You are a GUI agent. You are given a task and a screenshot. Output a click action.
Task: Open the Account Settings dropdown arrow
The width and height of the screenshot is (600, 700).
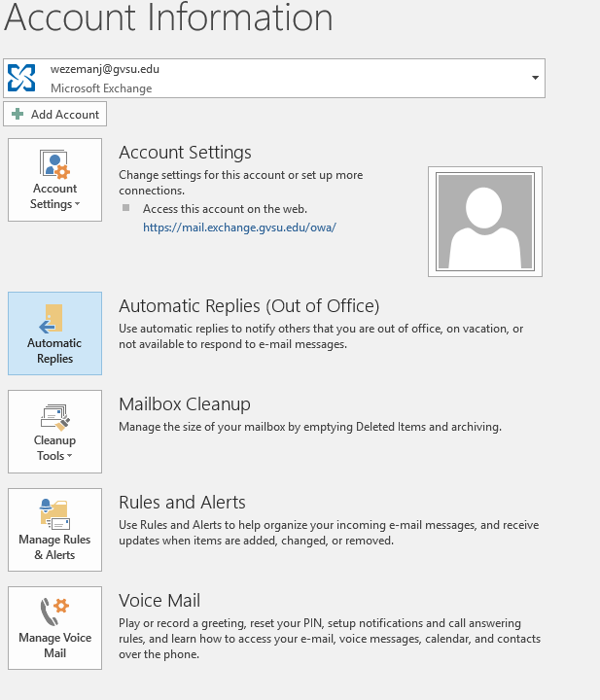77,205
